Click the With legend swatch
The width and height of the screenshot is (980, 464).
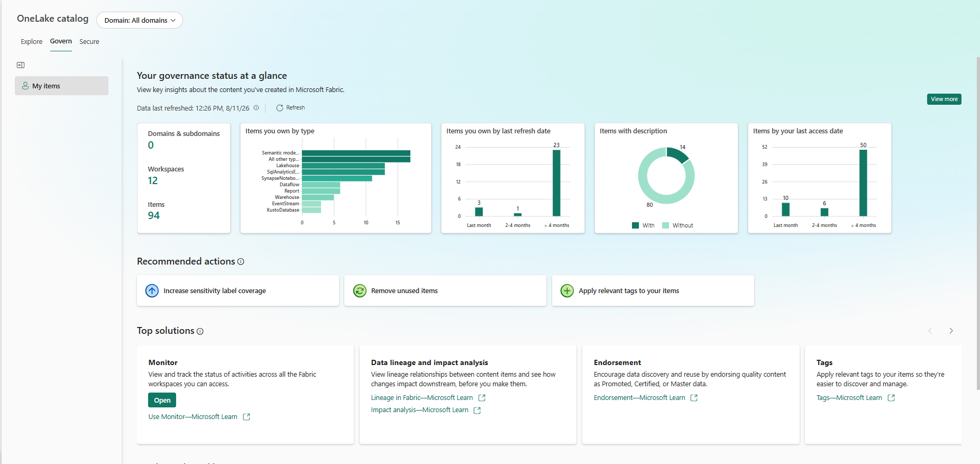[635, 225]
